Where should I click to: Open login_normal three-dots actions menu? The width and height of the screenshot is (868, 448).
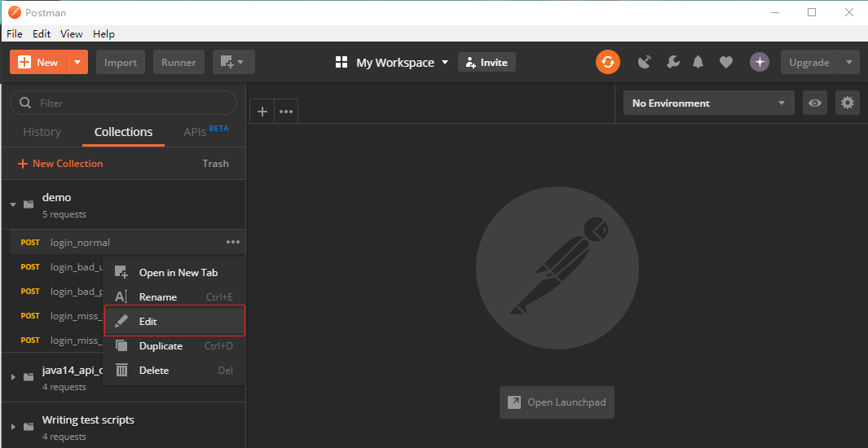point(233,242)
